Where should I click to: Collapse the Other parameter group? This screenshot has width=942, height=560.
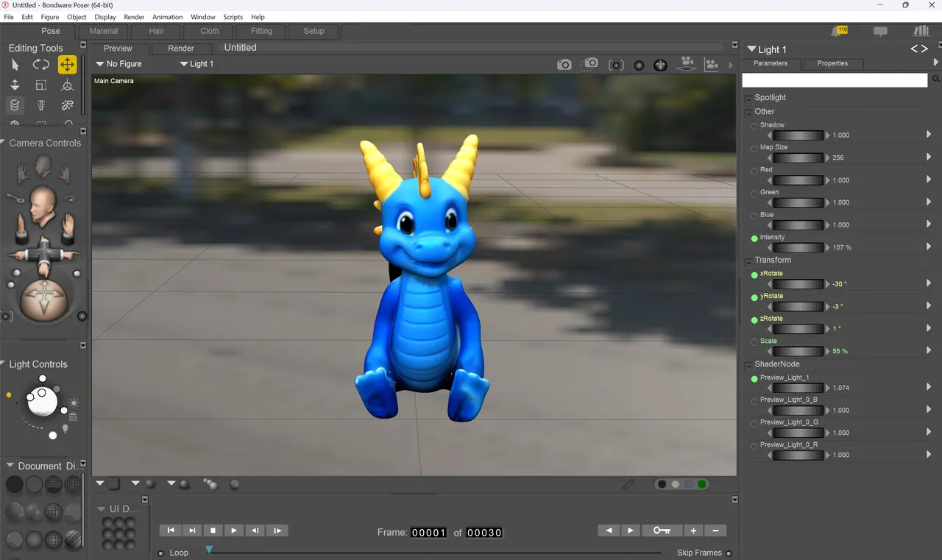(x=748, y=112)
